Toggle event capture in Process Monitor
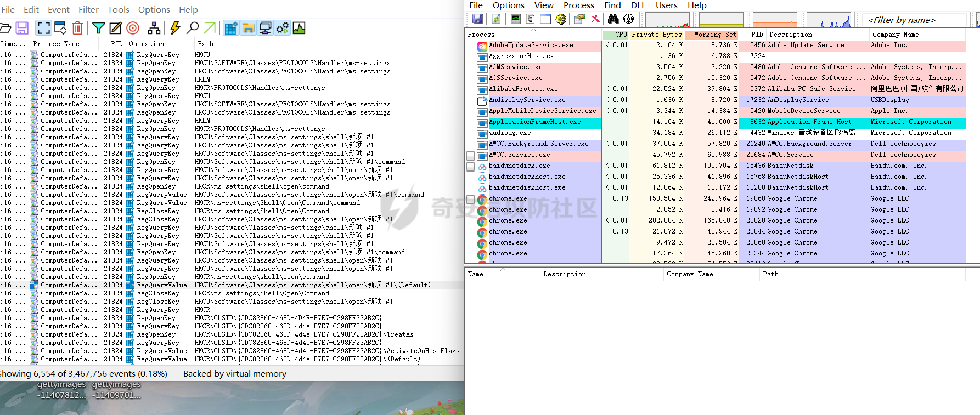 tap(43, 28)
